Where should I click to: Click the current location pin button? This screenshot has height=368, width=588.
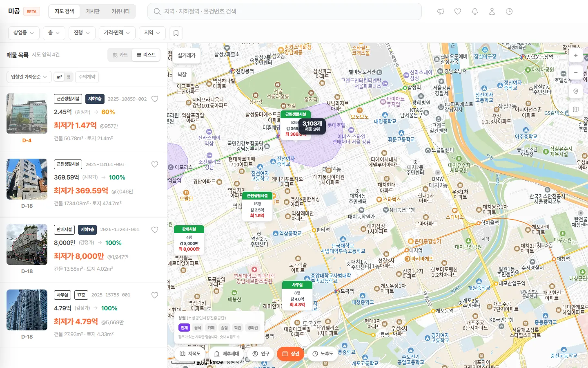pyautogui.click(x=576, y=91)
